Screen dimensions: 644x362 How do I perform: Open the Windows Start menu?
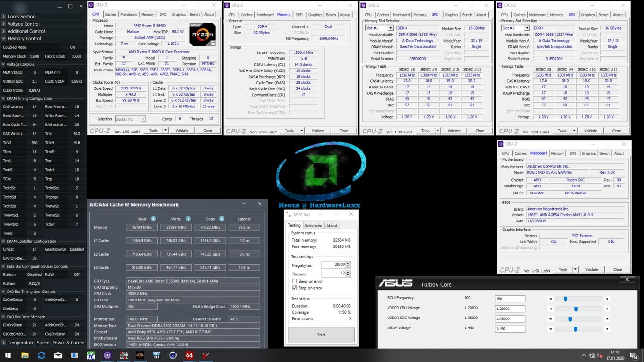(8, 355)
